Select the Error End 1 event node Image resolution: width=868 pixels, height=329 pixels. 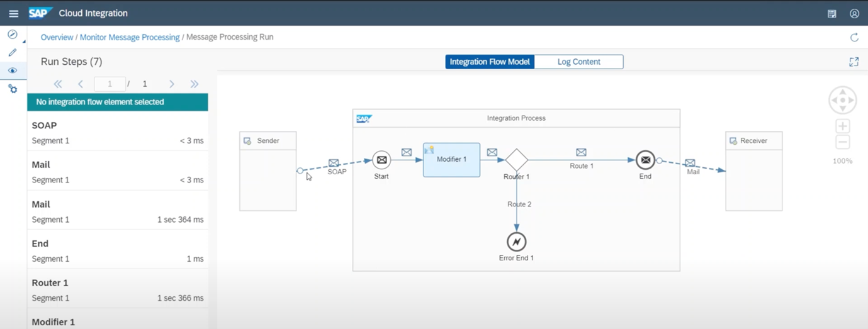tap(516, 242)
